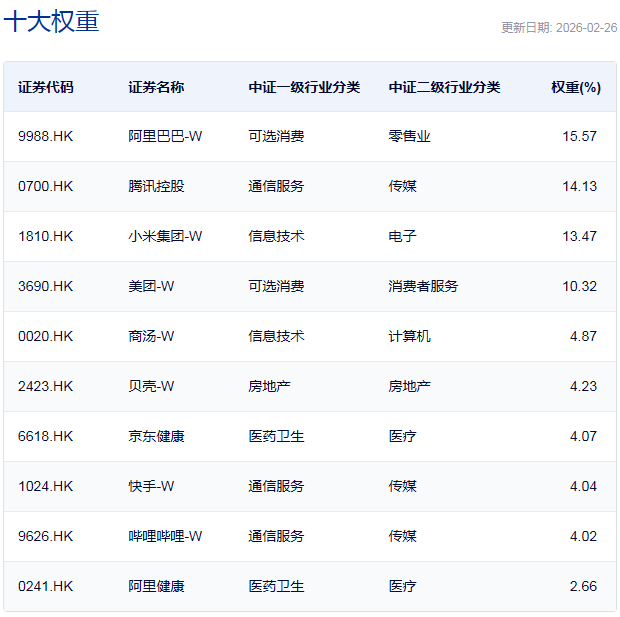Open the 0700.HK security code
This screenshot has height=617, width=620.
46,186
